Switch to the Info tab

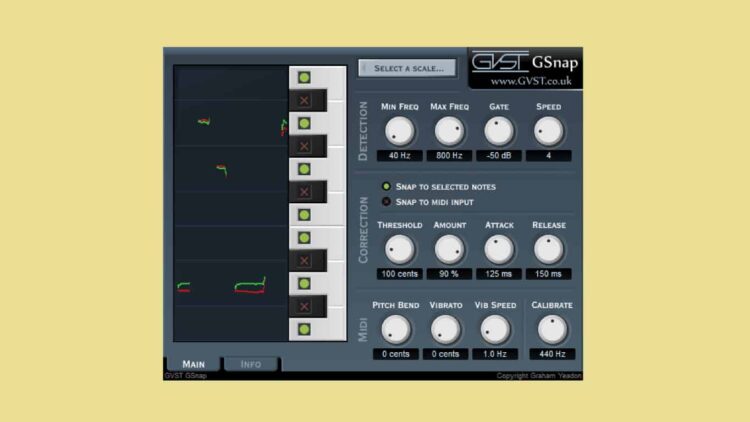point(250,364)
